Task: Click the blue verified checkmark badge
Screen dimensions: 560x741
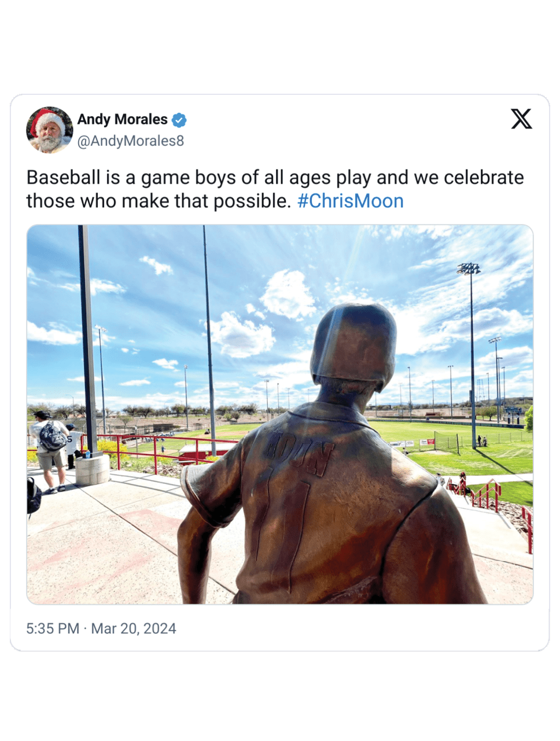Action: [x=179, y=120]
